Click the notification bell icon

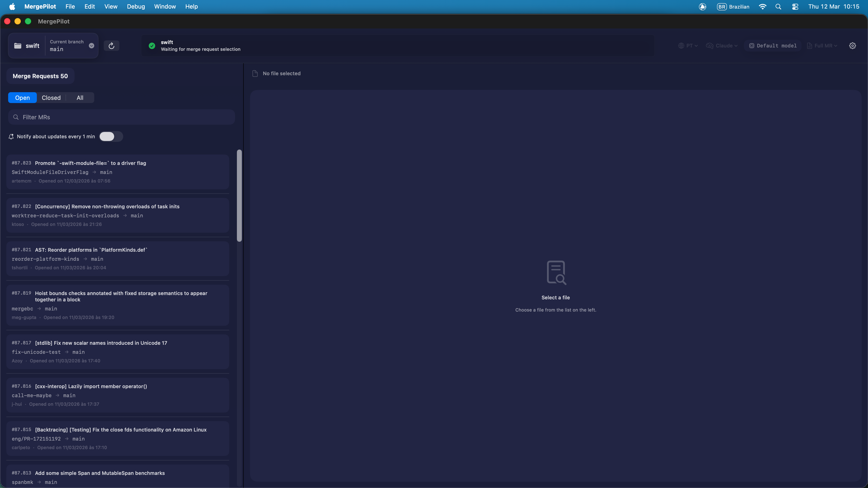click(x=11, y=136)
